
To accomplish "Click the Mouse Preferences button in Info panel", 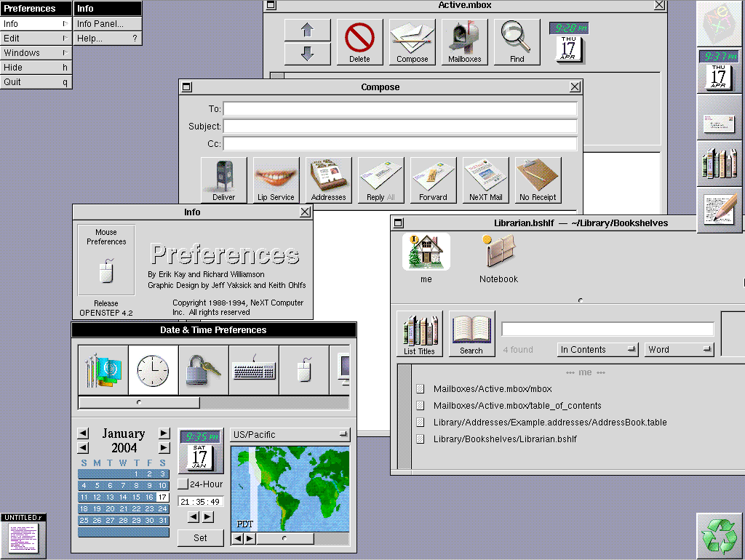I will (106, 260).
